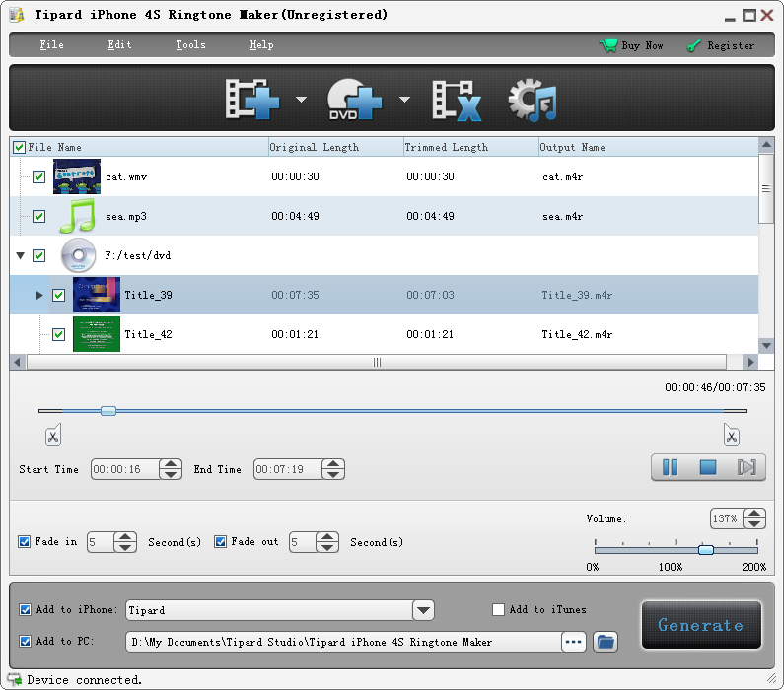
Task: Click the Volume slider handle
Action: pos(706,549)
